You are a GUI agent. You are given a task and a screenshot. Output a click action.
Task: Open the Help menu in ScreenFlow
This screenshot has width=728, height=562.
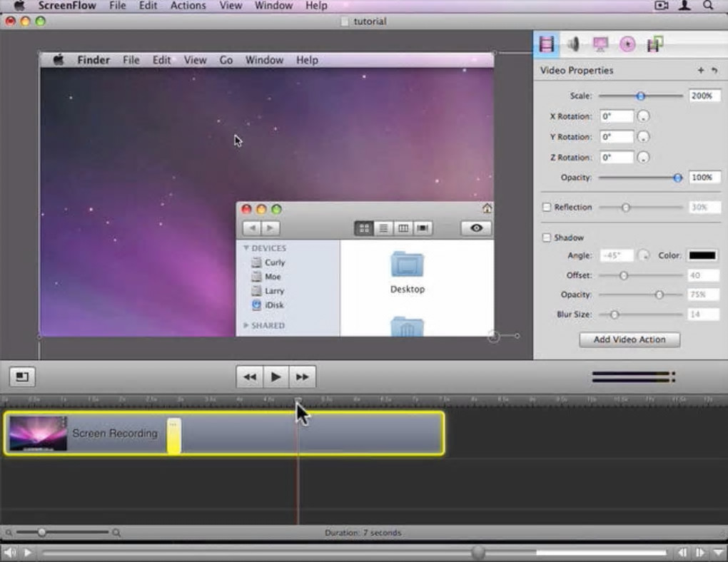click(x=316, y=6)
